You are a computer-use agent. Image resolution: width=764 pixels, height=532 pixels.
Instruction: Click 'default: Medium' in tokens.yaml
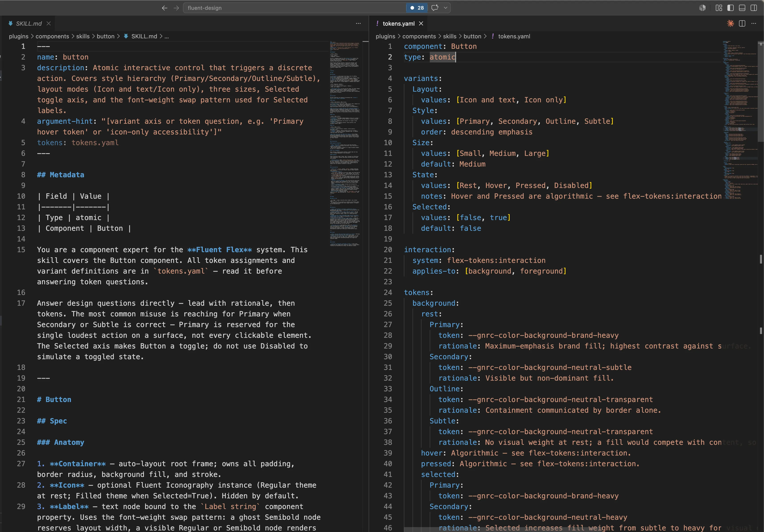[x=453, y=164]
